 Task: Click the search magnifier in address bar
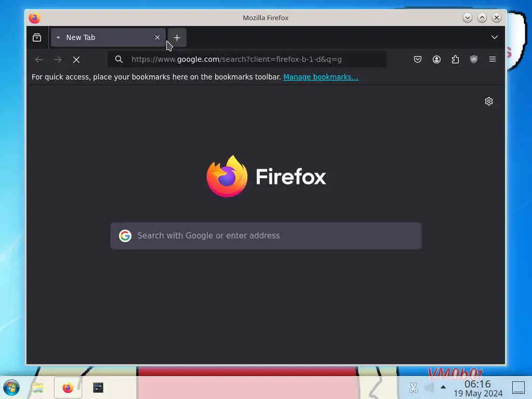pos(118,59)
